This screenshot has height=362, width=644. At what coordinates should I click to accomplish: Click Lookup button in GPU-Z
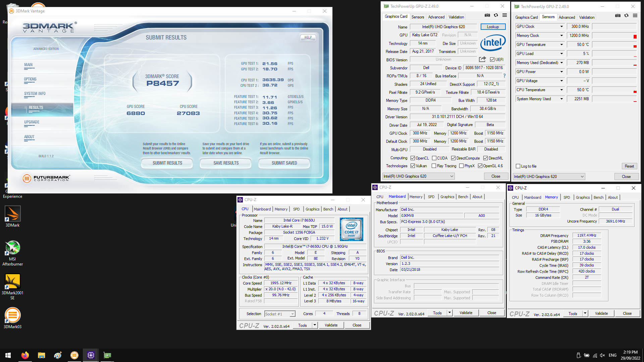493,27
